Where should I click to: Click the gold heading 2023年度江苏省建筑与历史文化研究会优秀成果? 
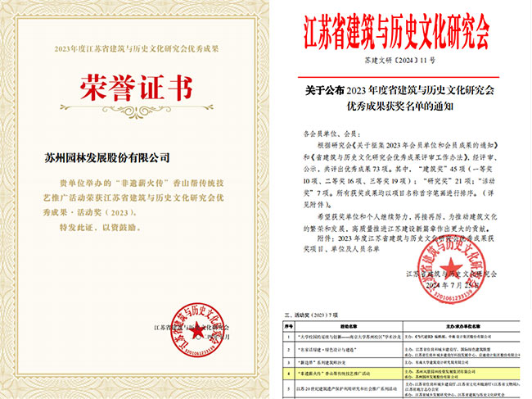pos(137,49)
